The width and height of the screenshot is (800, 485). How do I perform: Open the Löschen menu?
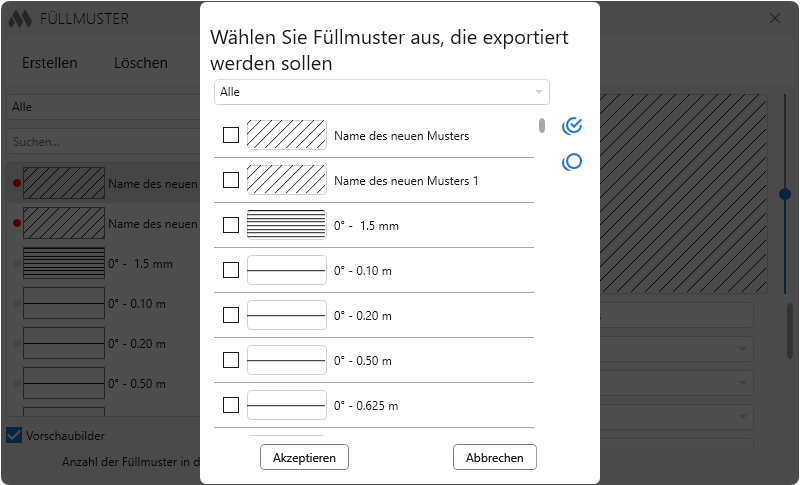[141, 62]
